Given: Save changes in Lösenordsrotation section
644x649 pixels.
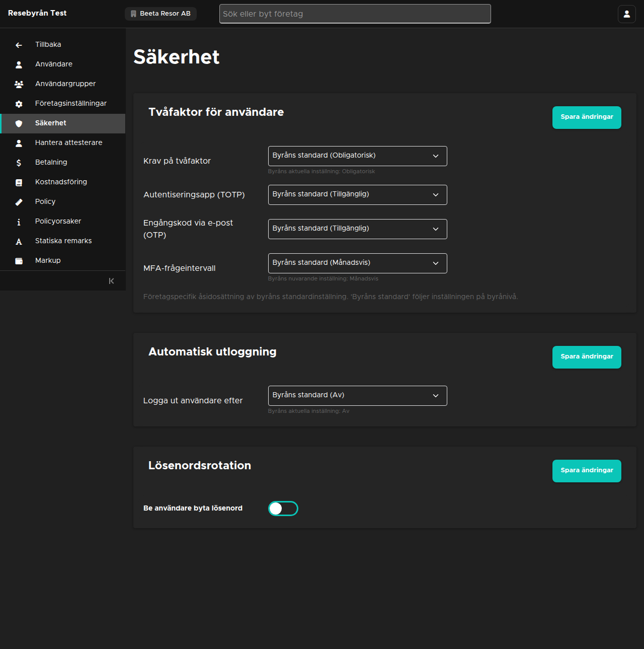Looking at the screenshot, I should 587,471.
